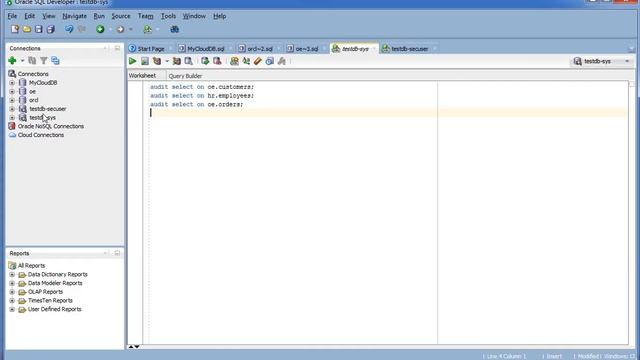
Task: Click the Explain Plan icon
Action: tap(157, 61)
